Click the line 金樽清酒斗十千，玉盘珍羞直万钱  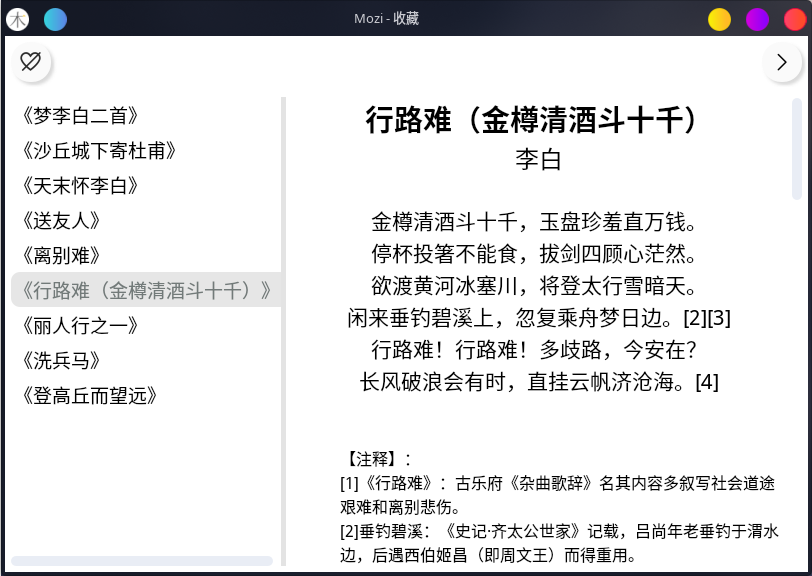click(533, 222)
